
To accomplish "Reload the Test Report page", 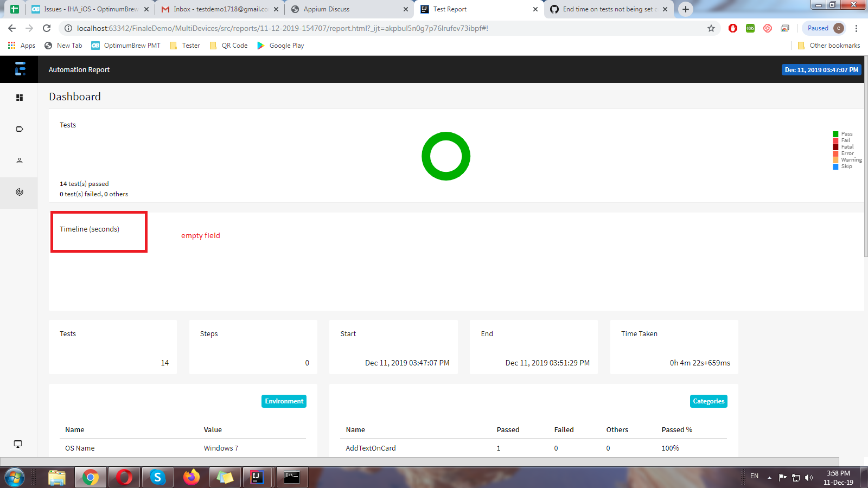I will coord(47,28).
